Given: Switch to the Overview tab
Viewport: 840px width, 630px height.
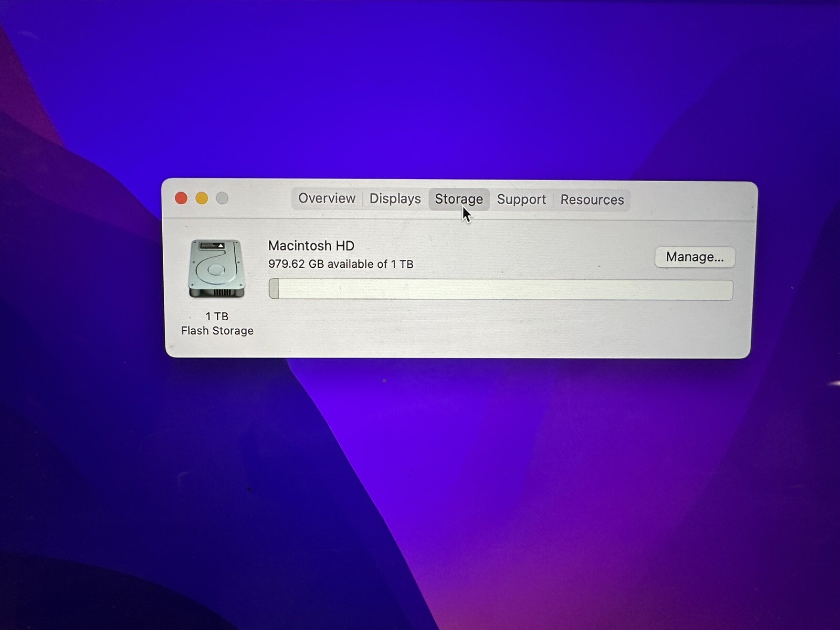Looking at the screenshot, I should click(327, 198).
